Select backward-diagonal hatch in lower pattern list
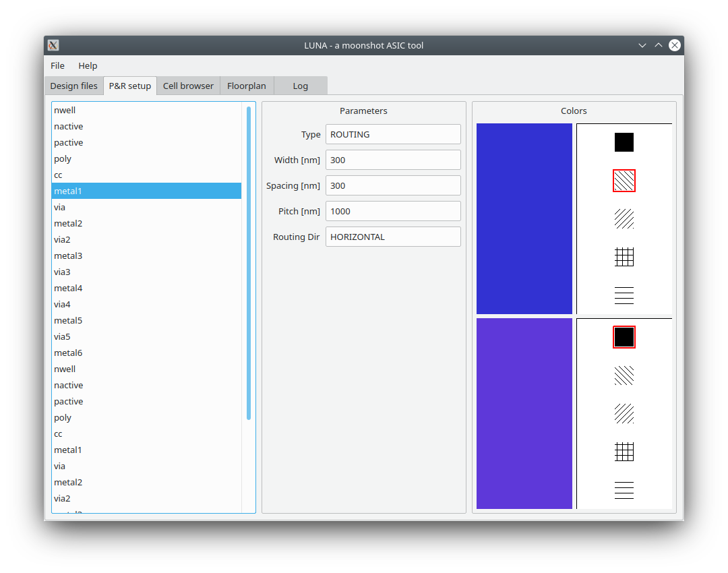 click(624, 375)
